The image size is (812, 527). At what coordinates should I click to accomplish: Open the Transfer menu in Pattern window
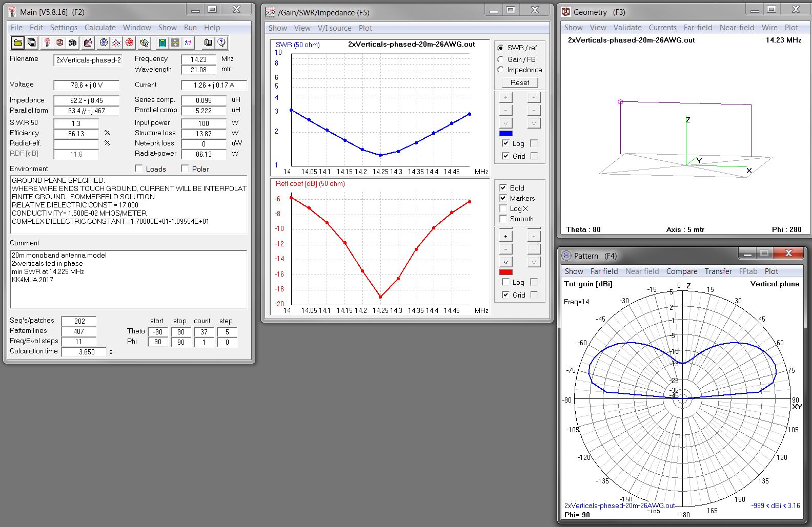click(718, 271)
